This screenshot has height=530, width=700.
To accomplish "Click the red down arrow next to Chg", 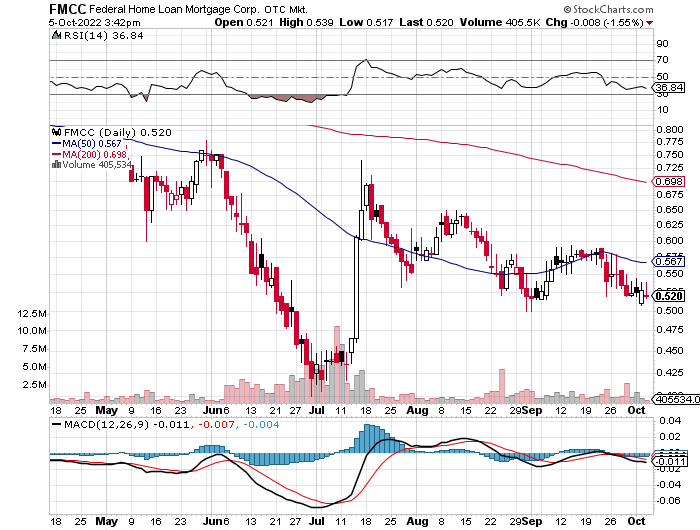I will 650,23.
